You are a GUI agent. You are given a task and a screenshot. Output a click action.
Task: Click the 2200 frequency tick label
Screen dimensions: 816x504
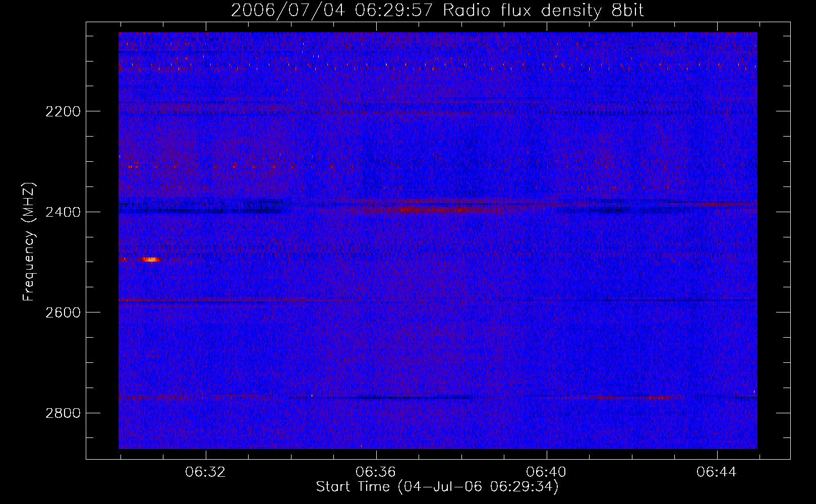coord(63,111)
